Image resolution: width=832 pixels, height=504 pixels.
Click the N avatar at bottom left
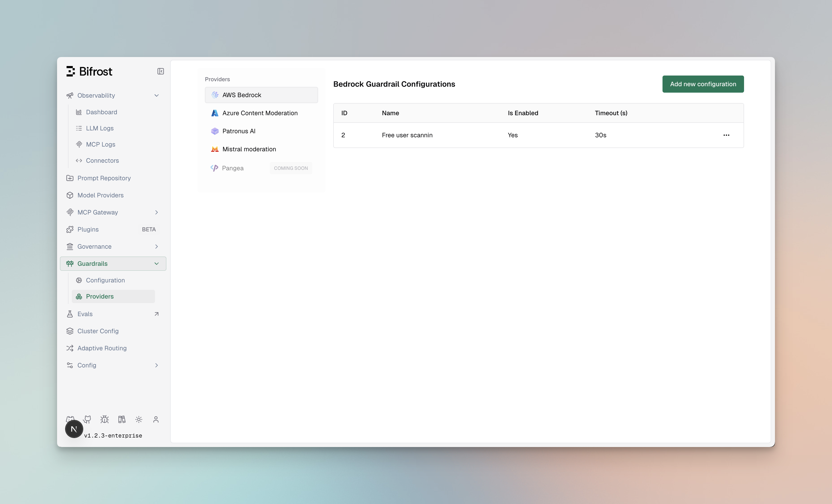(74, 429)
